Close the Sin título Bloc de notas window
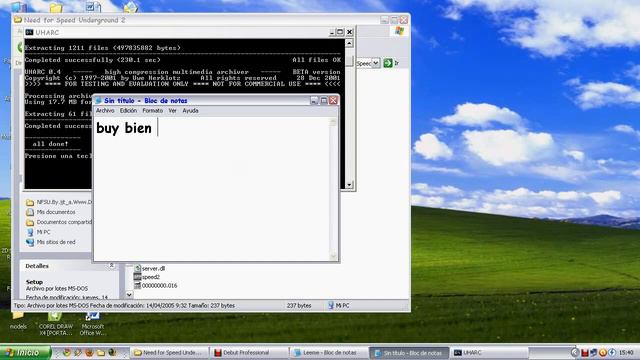Screen dimensions: 640x360 pyautogui.click(x=333, y=100)
